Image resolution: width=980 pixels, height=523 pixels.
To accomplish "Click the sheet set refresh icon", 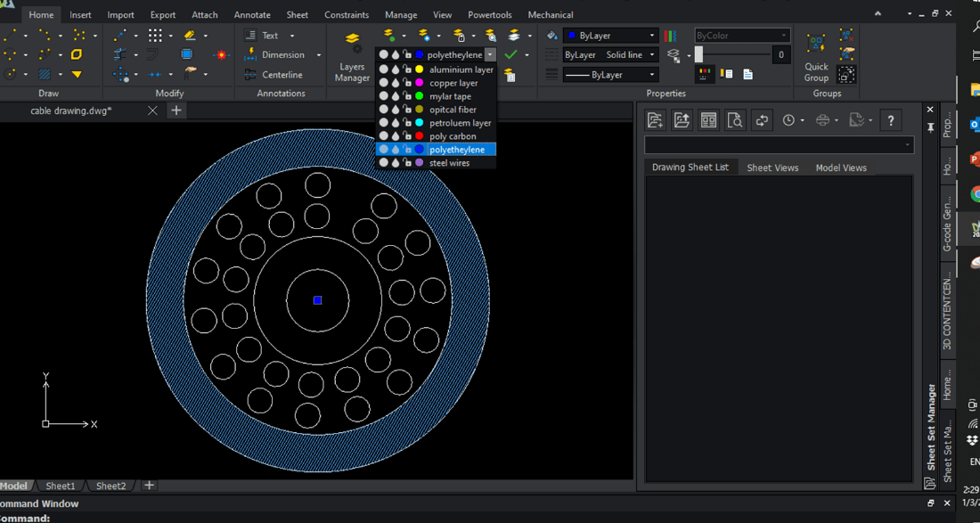I will coord(762,120).
